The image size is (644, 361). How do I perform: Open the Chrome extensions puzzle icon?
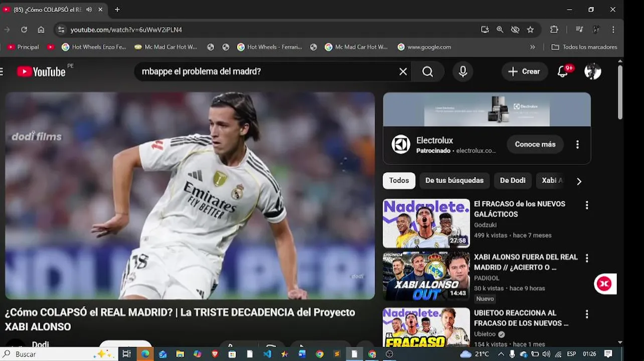554,30
